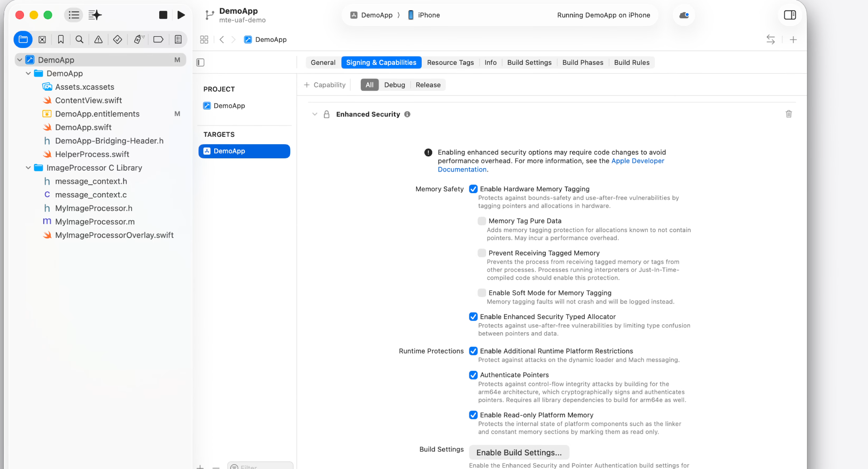Click the Enhanced Security lock icon
The image size is (868, 469).
pos(326,114)
